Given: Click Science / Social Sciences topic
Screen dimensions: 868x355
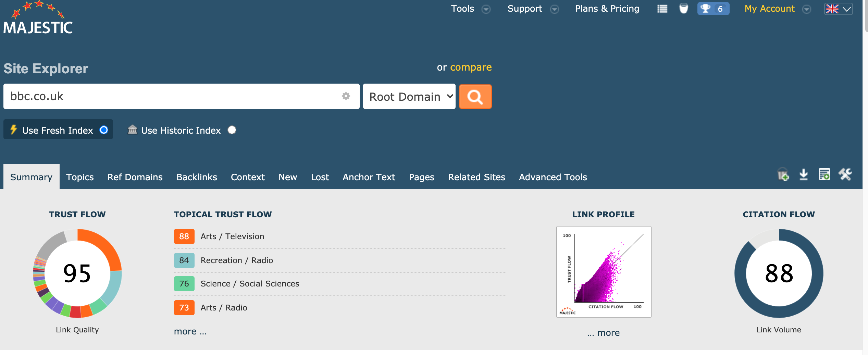Looking at the screenshot, I should [x=250, y=284].
